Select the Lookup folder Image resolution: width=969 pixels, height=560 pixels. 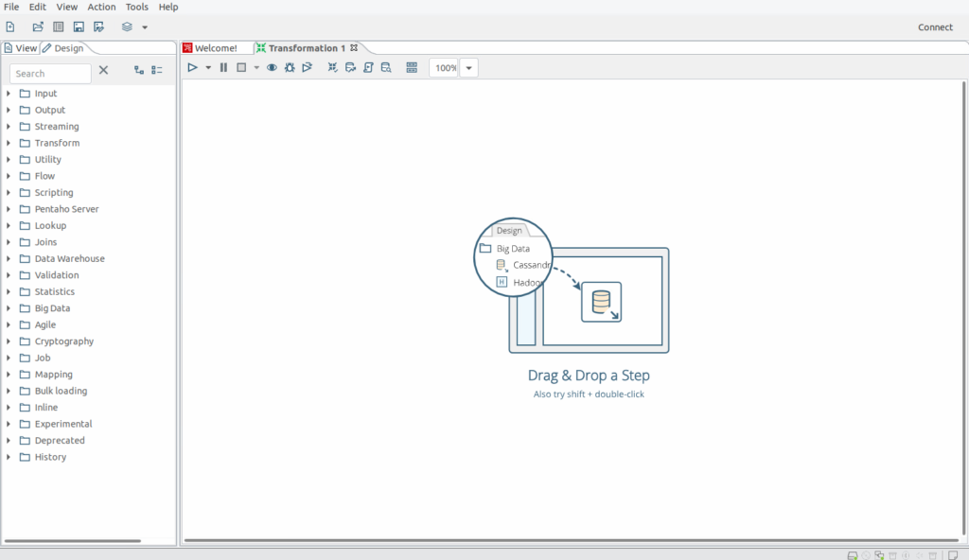[x=50, y=225]
